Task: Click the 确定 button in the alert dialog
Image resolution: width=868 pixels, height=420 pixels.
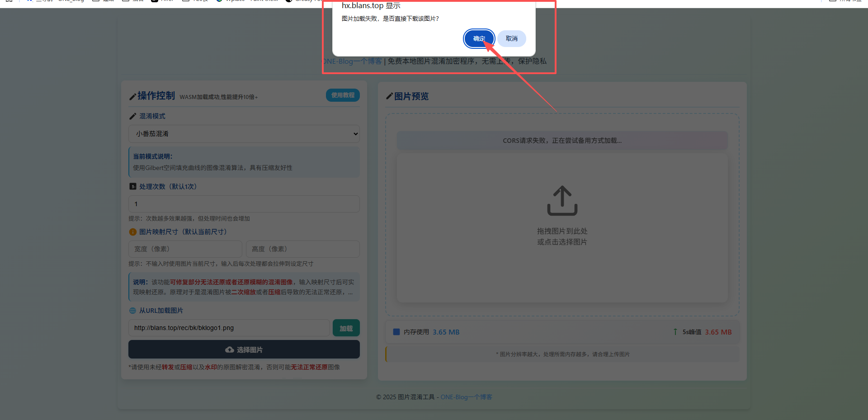Action: pos(479,39)
